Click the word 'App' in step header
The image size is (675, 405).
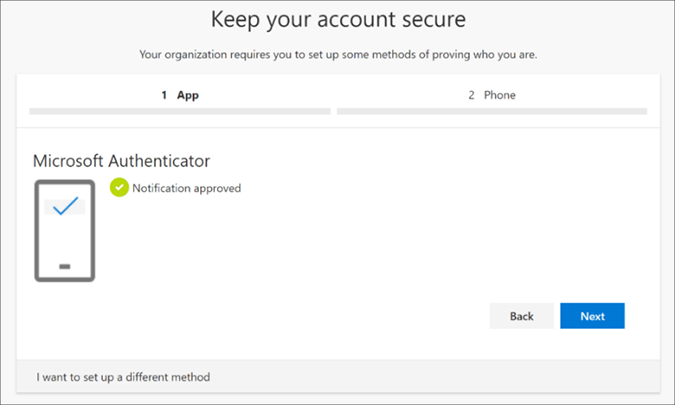pyautogui.click(x=188, y=96)
